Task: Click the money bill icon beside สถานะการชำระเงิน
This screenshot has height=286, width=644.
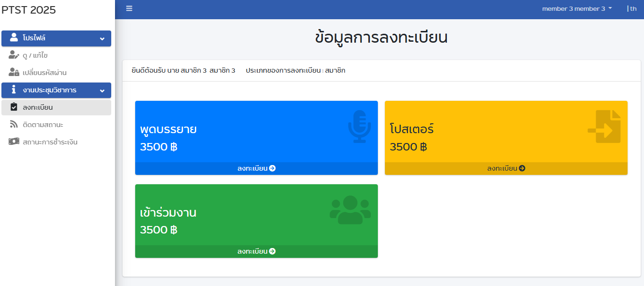Action: point(14,142)
